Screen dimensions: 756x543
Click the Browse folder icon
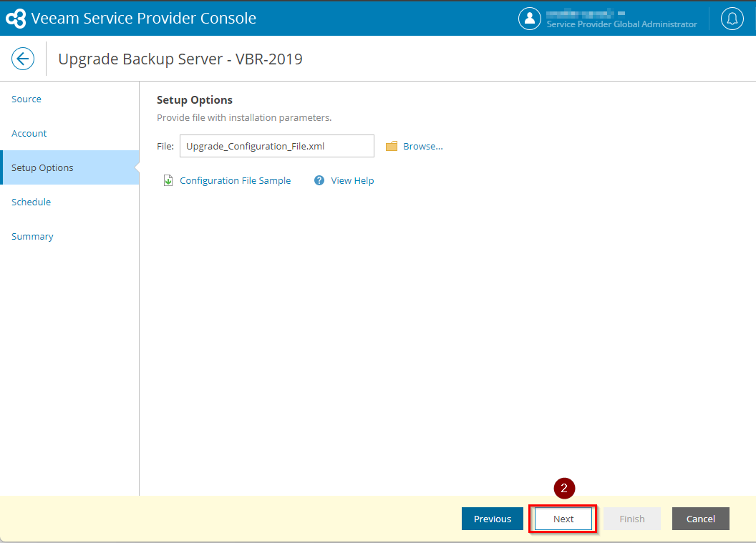[392, 146]
